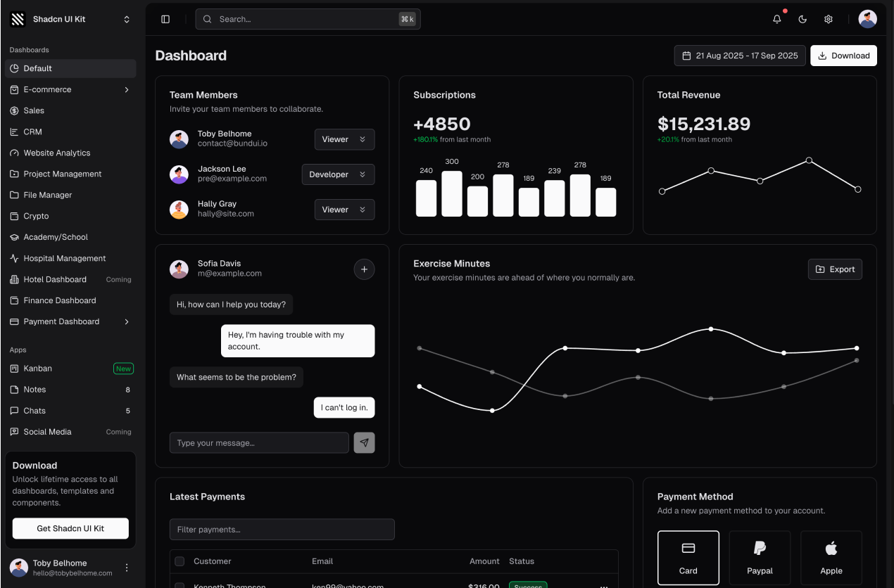Open the Default dashboard menu item
The image size is (894, 588).
pos(70,68)
